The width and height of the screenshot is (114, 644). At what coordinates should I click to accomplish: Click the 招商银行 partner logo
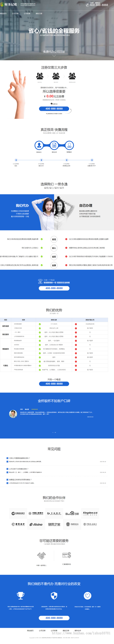click(x=18, y=525)
